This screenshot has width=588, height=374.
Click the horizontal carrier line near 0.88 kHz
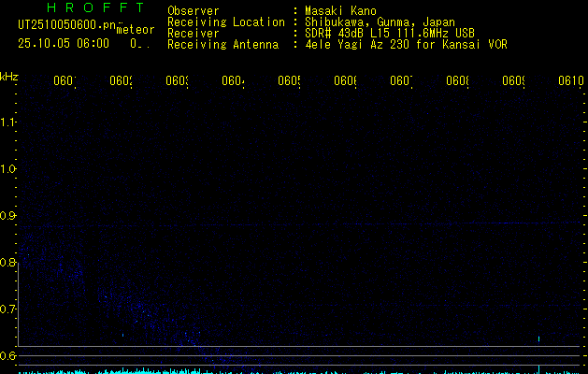(x=280, y=225)
